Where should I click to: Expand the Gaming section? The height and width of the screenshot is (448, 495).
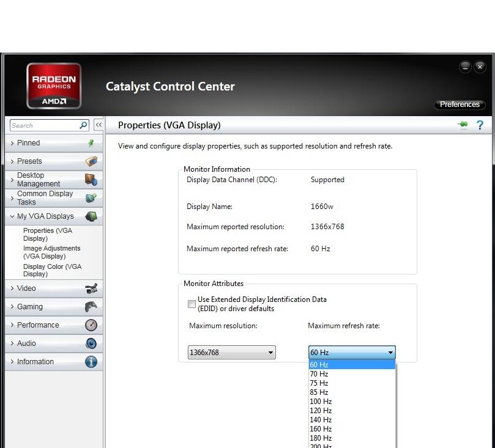pyautogui.click(x=54, y=307)
